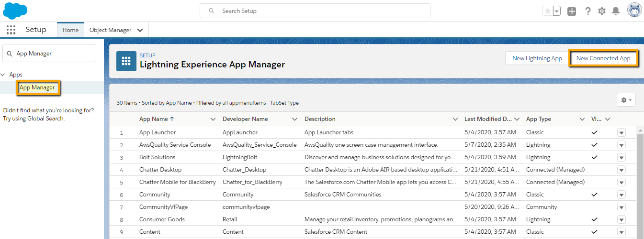The image size is (644, 239).
Task: Click the Connected (Managed) type for Chatter Desktop
Action: click(555, 170)
